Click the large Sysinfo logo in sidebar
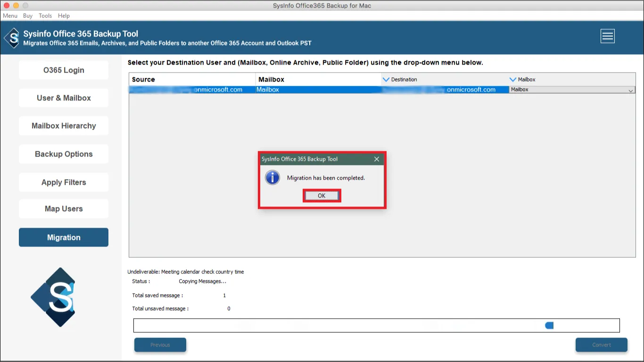 [x=53, y=297]
